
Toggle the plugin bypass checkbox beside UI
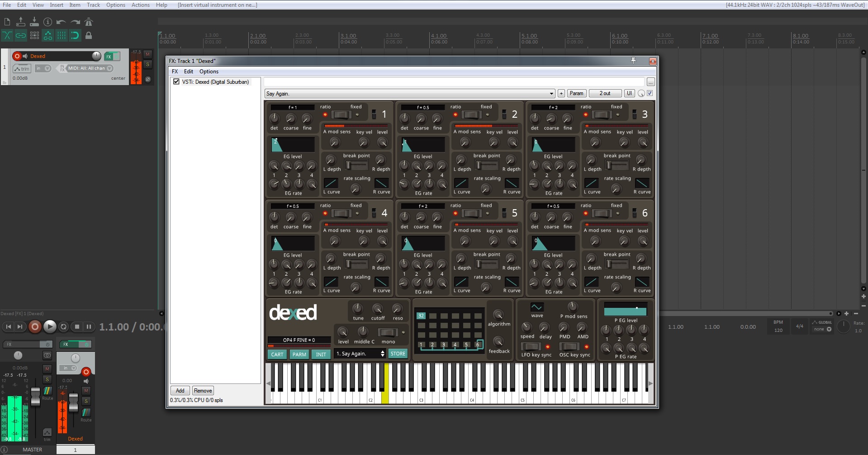pos(650,93)
